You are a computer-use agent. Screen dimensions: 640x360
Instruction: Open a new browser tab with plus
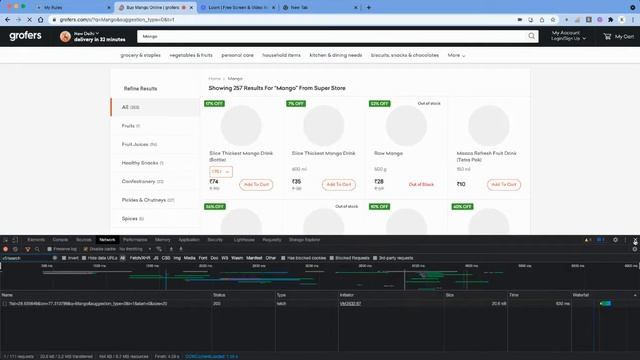pyautogui.click(x=369, y=7)
